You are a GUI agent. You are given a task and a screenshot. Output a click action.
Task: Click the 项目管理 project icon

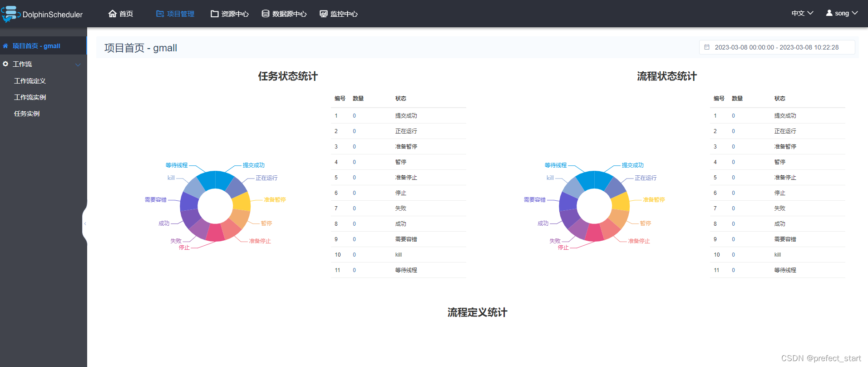[160, 14]
